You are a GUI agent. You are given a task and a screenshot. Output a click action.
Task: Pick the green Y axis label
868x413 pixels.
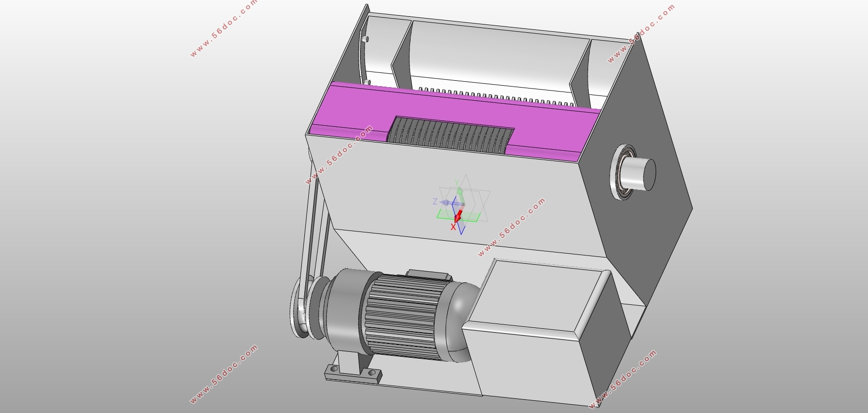457,184
